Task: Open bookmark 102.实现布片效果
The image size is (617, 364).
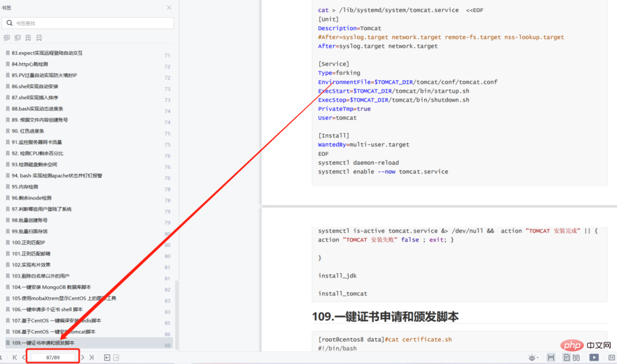Action: pos(31,265)
